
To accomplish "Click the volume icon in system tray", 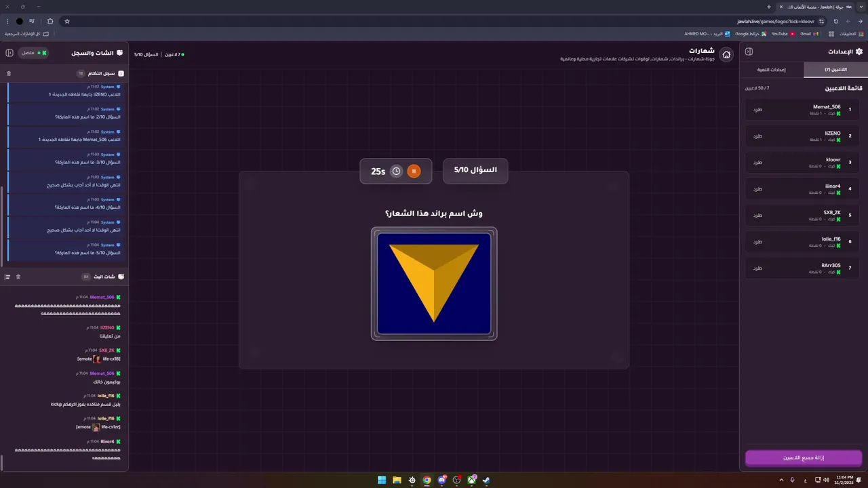I will pos(826,480).
